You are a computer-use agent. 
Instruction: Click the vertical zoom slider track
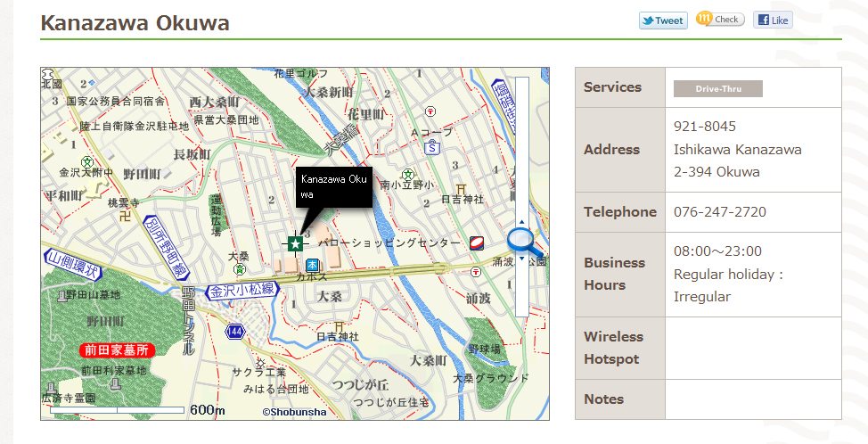pyautogui.click(x=521, y=143)
